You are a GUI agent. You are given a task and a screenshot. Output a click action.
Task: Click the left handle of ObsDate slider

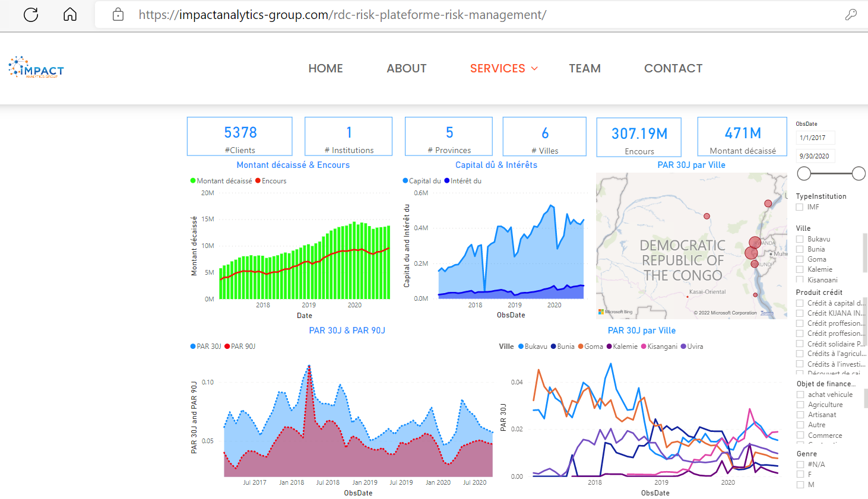click(804, 173)
